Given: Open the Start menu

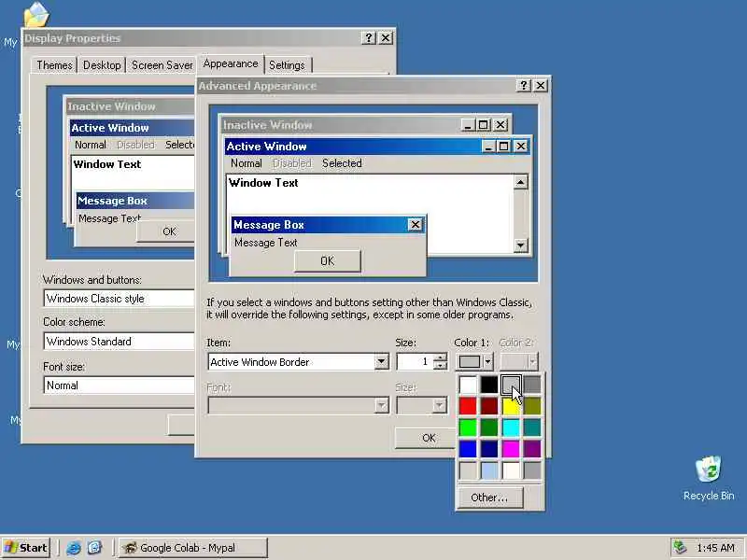Looking at the screenshot, I should [26, 548].
